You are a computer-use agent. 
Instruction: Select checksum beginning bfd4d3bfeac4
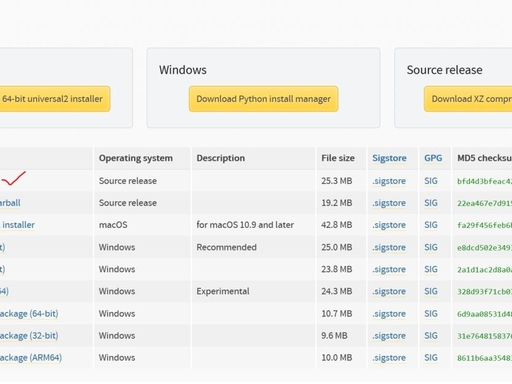click(484, 181)
